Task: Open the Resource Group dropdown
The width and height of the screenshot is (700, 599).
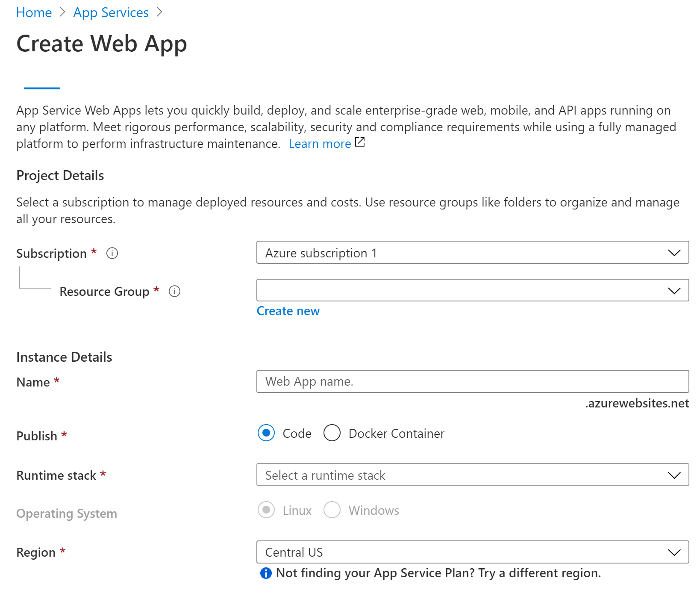Action: pos(473,290)
